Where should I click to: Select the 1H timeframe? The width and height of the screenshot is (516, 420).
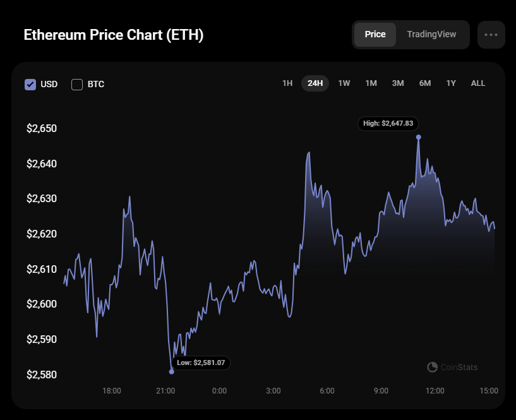(287, 83)
